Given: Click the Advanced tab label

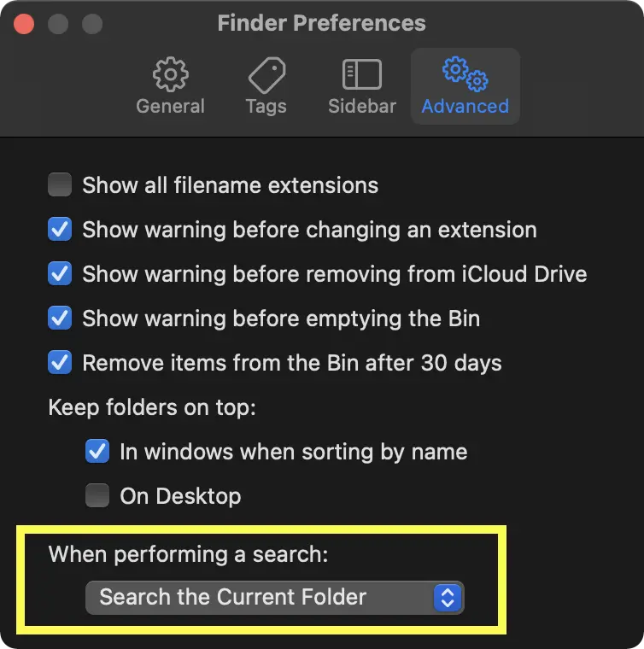Looking at the screenshot, I should pos(465,107).
